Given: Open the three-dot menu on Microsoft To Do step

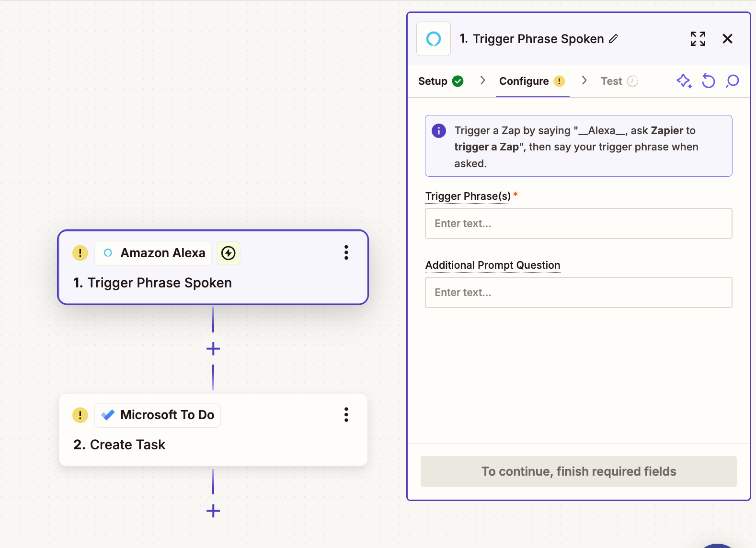Looking at the screenshot, I should [346, 414].
